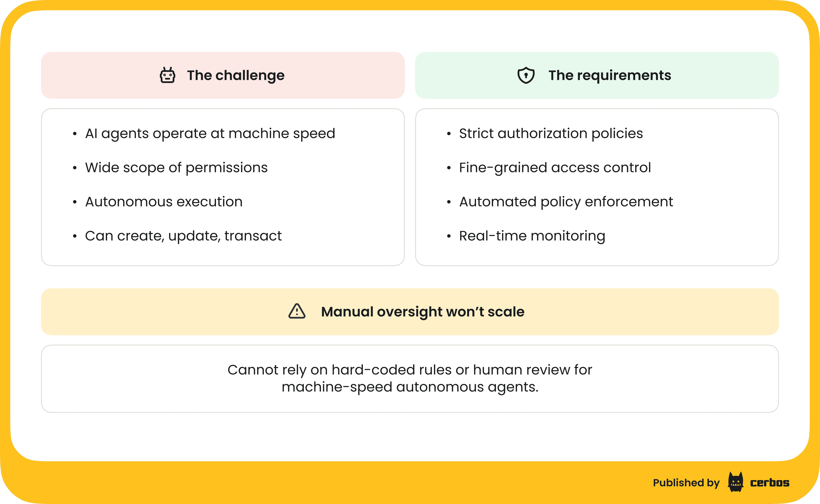Select the "The requirements" heading
The width and height of the screenshot is (820, 504).
coord(609,75)
